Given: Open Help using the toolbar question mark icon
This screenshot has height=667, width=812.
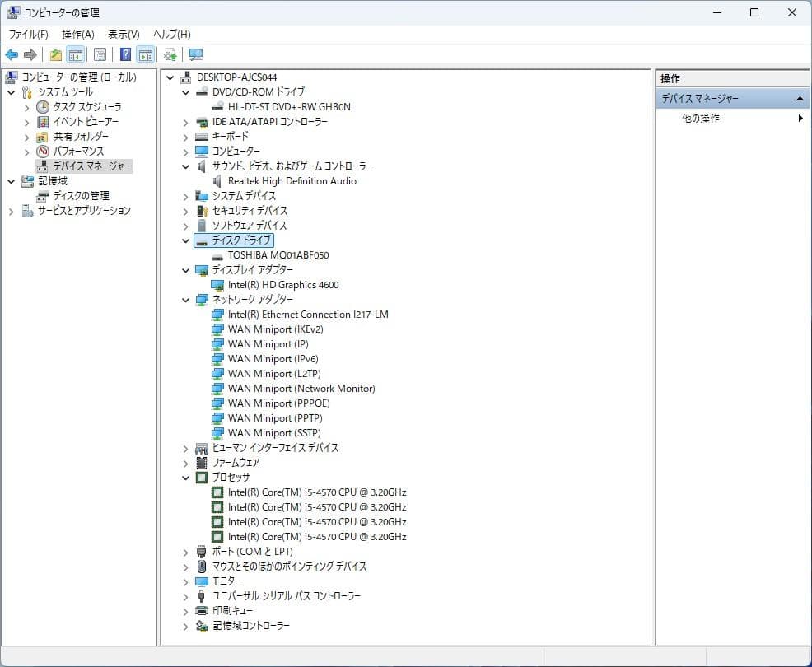Looking at the screenshot, I should pos(124,54).
